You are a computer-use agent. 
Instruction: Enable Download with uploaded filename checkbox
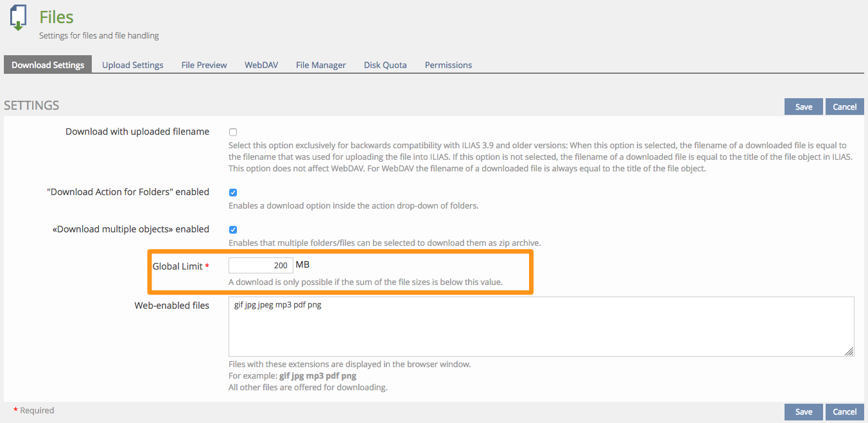pos(233,132)
